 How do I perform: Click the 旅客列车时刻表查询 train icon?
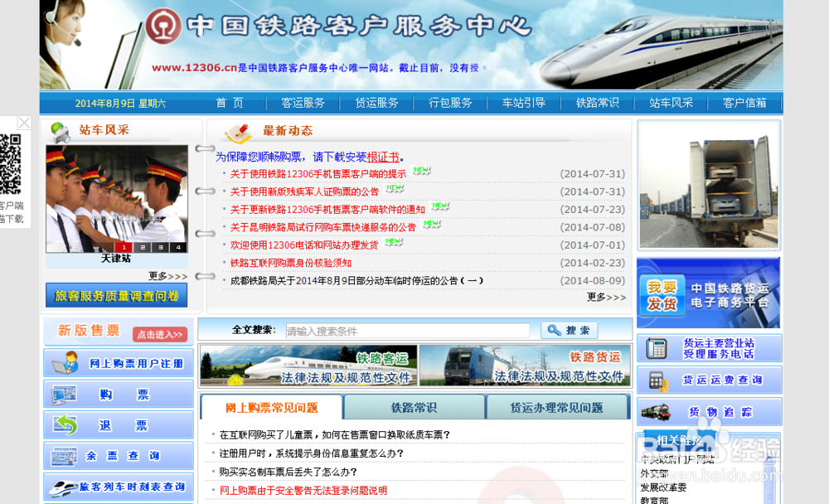[x=64, y=487]
